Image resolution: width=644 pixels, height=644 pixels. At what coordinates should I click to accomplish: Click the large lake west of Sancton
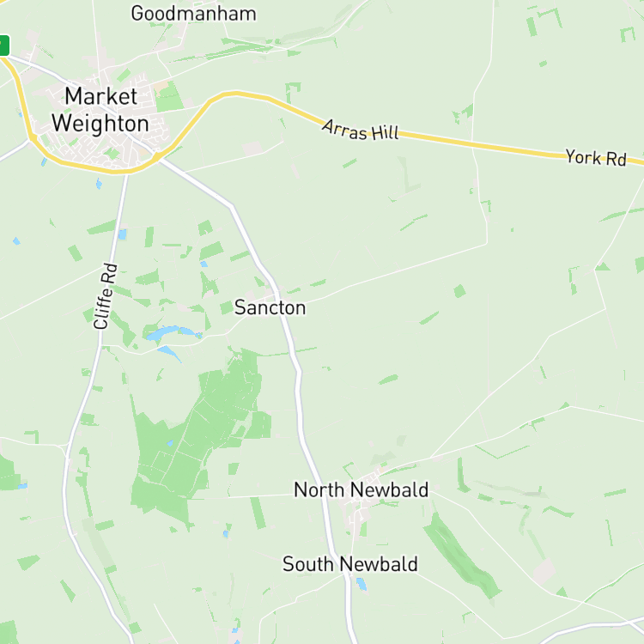[169, 331]
